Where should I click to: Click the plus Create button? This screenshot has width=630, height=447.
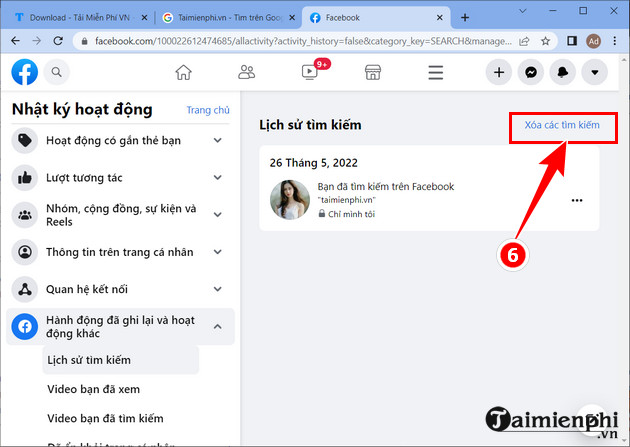499,72
